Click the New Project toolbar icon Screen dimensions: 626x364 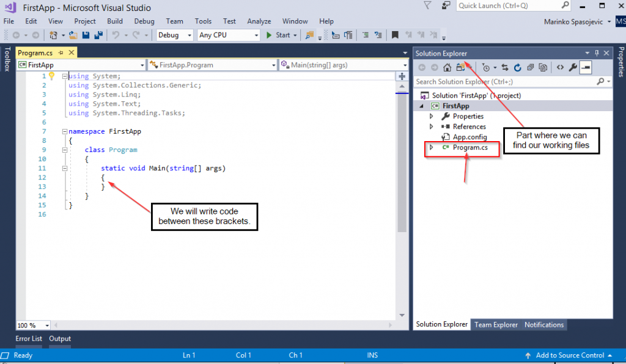pyautogui.click(x=53, y=35)
